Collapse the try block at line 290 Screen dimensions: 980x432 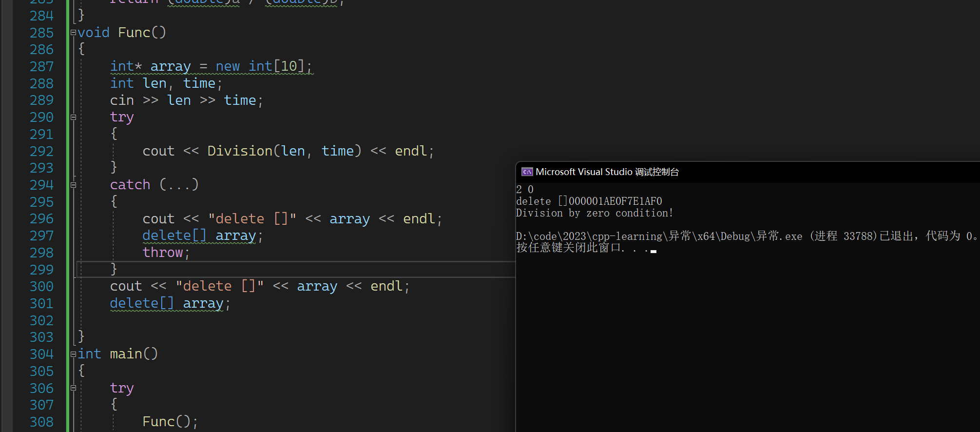(x=73, y=117)
